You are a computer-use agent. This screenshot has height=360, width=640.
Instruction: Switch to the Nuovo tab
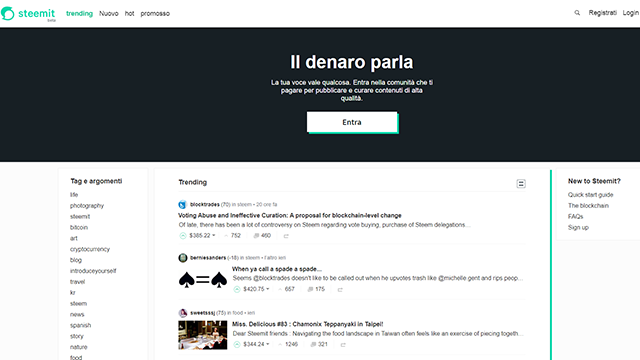(109, 13)
